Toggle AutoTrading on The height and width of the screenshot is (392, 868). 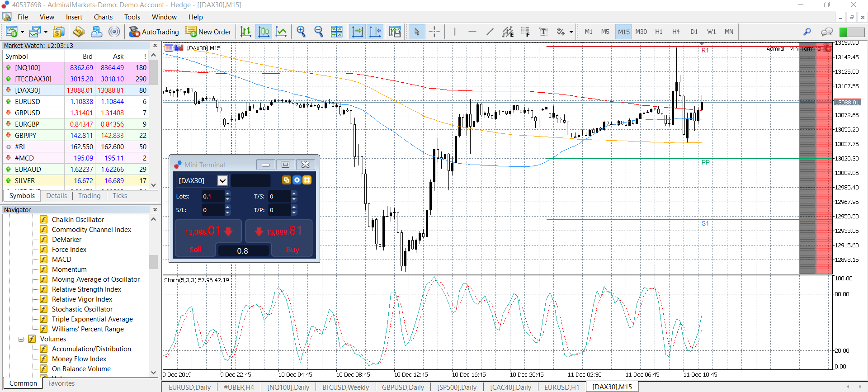(x=154, y=32)
